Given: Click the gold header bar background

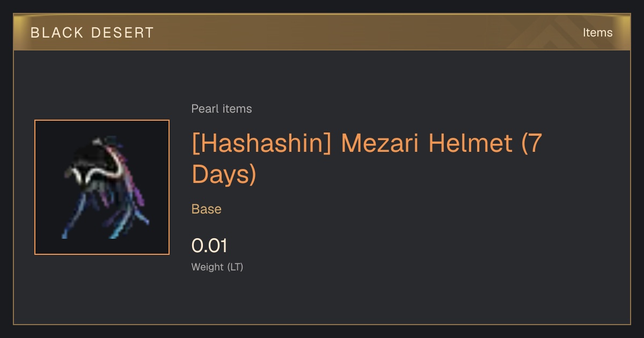Looking at the screenshot, I should [322, 33].
